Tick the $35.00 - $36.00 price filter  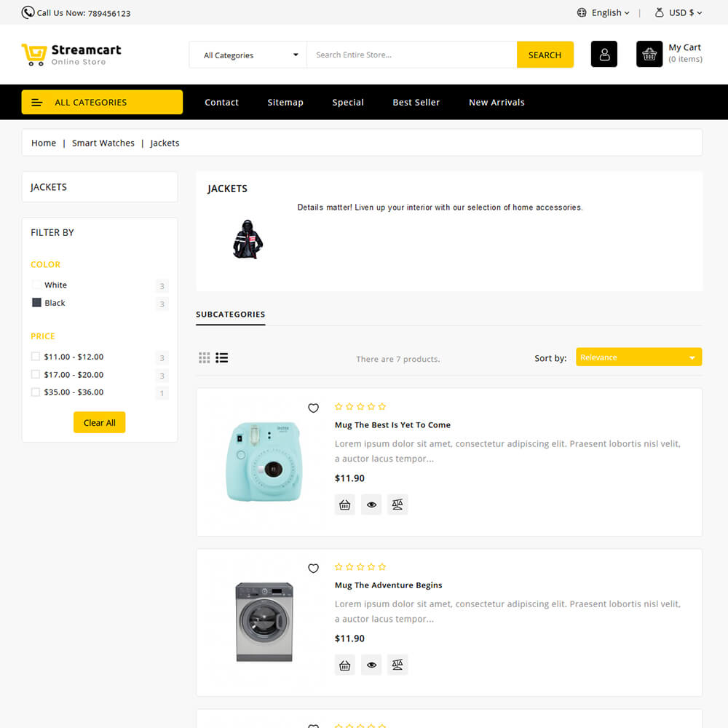pyautogui.click(x=35, y=392)
